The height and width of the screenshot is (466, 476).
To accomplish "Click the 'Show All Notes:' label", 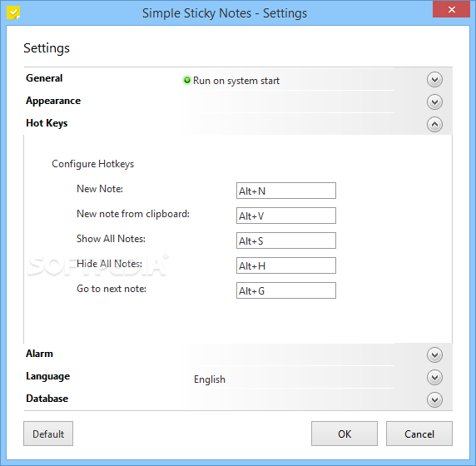I will (112, 239).
